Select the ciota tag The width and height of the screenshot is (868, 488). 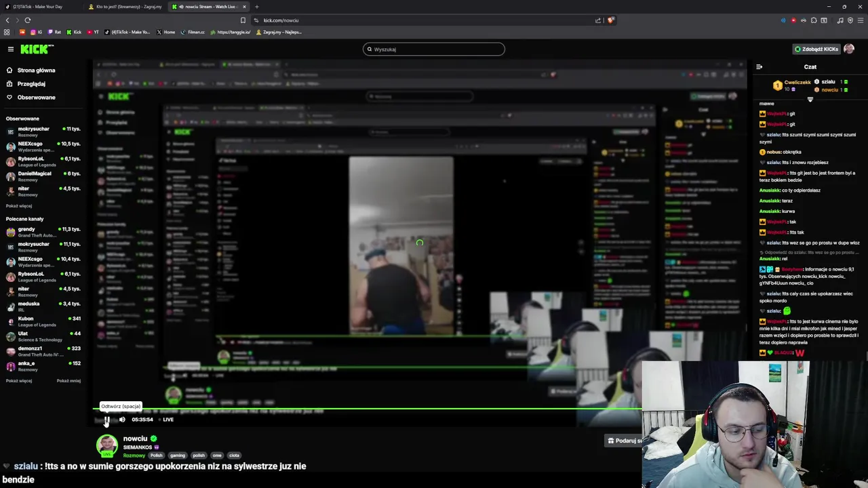point(234,455)
